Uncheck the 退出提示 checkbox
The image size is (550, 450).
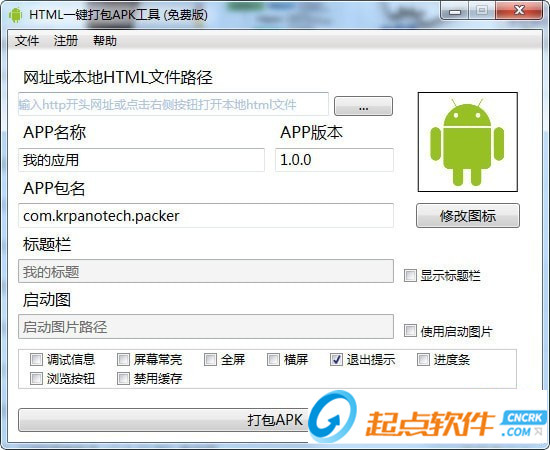click(x=336, y=359)
